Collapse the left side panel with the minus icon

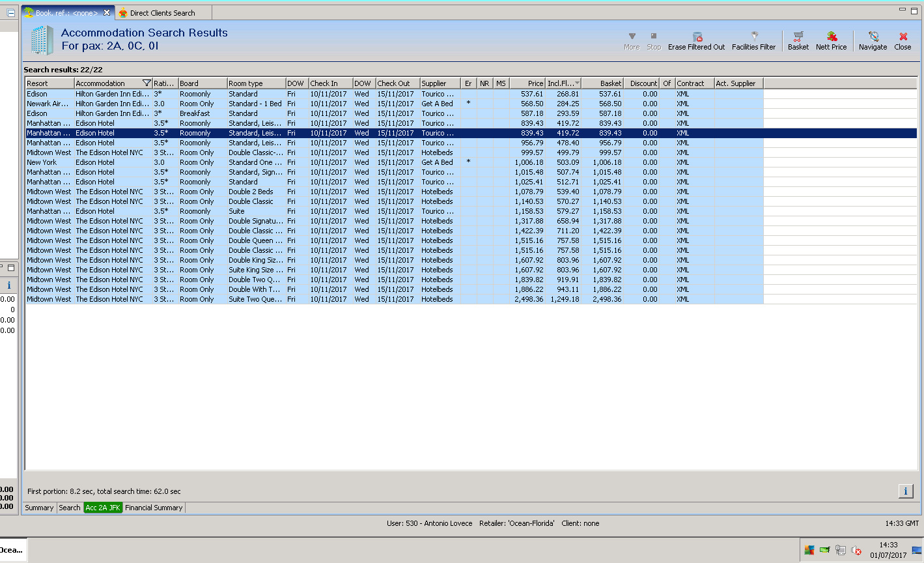(11, 12)
